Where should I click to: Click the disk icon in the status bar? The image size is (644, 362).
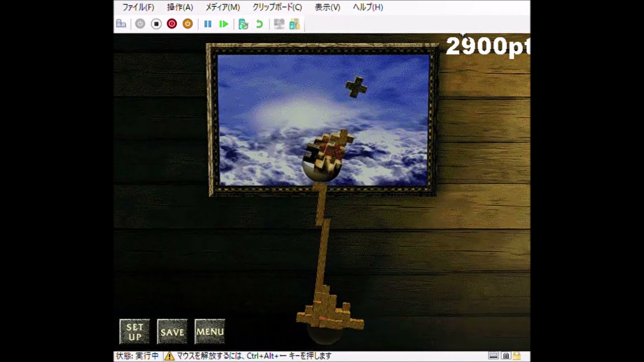click(x=505, y=356)
